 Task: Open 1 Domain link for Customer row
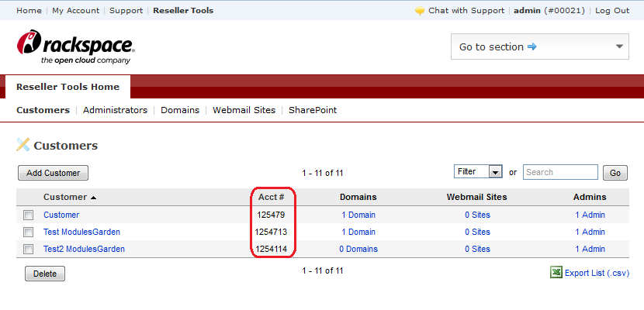(358, 215)
